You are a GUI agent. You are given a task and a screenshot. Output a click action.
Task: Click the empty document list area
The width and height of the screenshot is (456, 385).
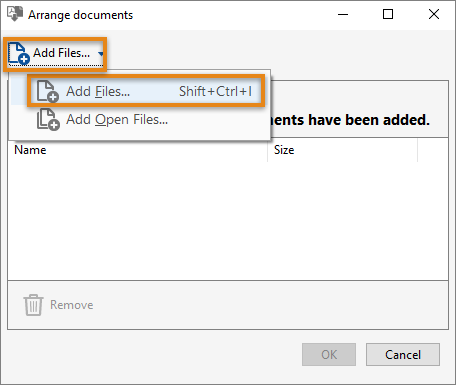[x=228, y=221]
